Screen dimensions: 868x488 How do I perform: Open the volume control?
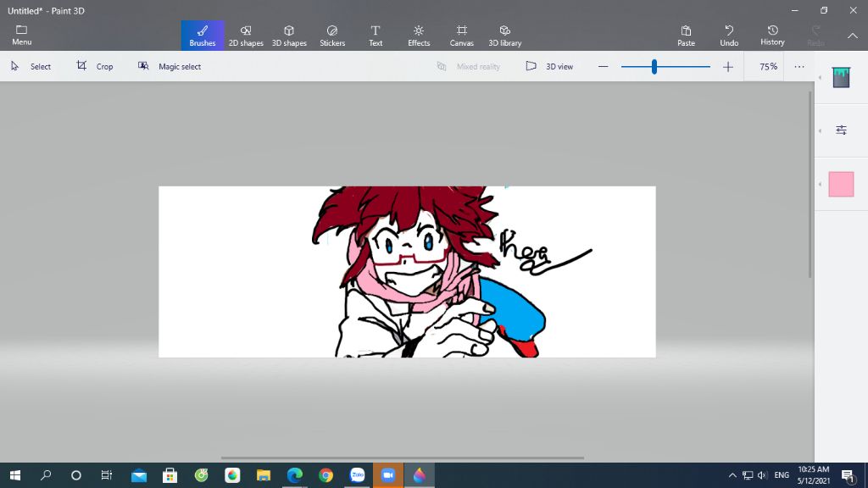(x=762, y=475)
